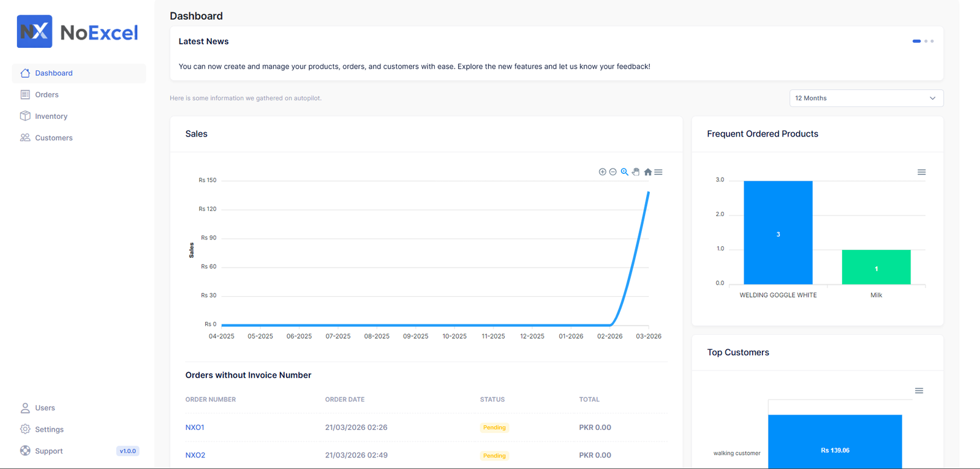The height and width of the screenshot is (469, 980).
Task: Click the Dashboard home icon in sidebar
Action: point(25,73)
